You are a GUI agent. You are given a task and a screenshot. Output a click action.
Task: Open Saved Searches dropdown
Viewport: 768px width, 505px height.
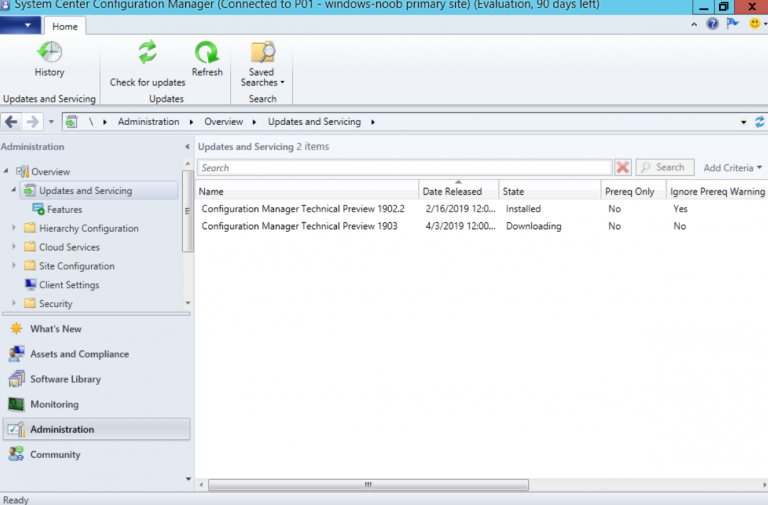tap(262, 64)
